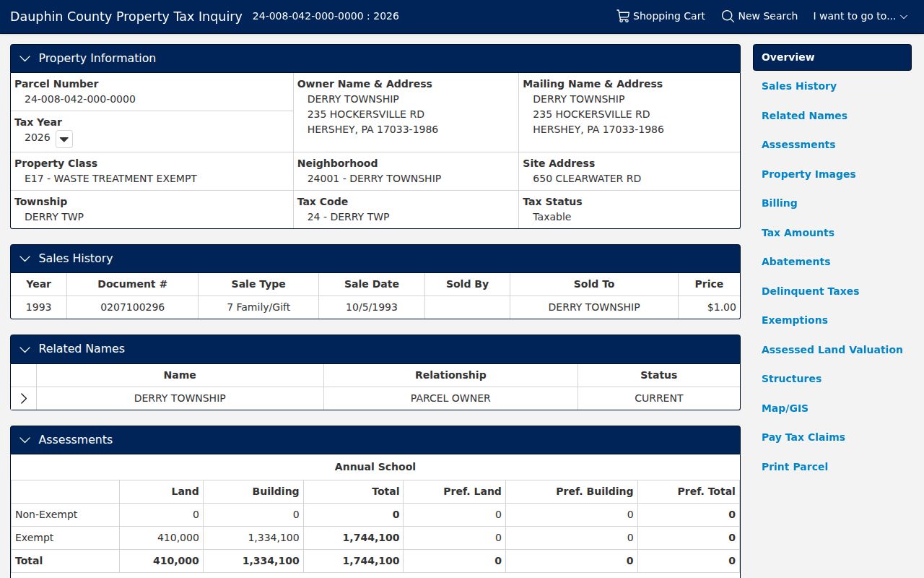Click the Dauphin County Property Tax Inquiry title
The height and width of the screenshot is (578, 924).
click(x=126, y=16)
